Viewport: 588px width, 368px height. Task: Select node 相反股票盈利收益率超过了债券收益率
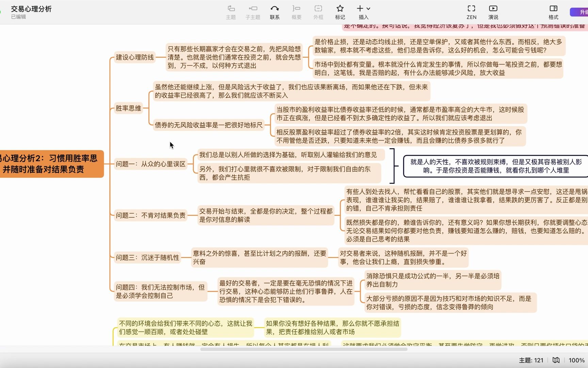[x=400, y=136]
